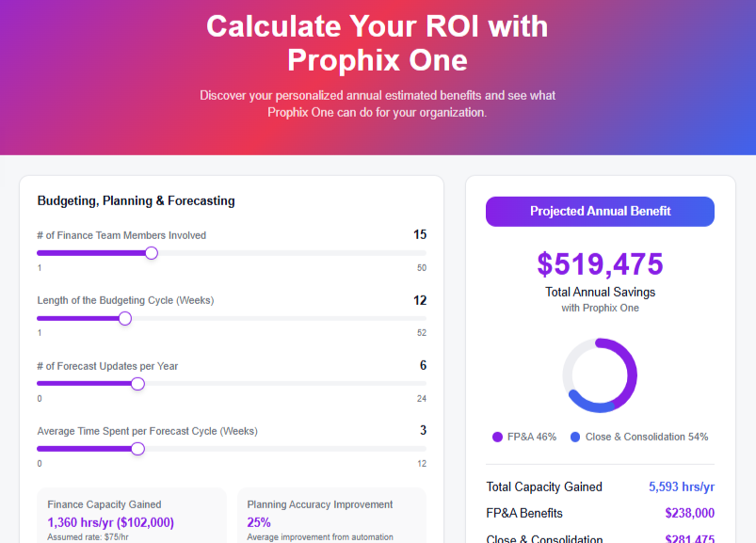Screen dimensions: 756x543
Task: Click the value 12 beside the budgeting cycle slider
Action: point(420,299)
